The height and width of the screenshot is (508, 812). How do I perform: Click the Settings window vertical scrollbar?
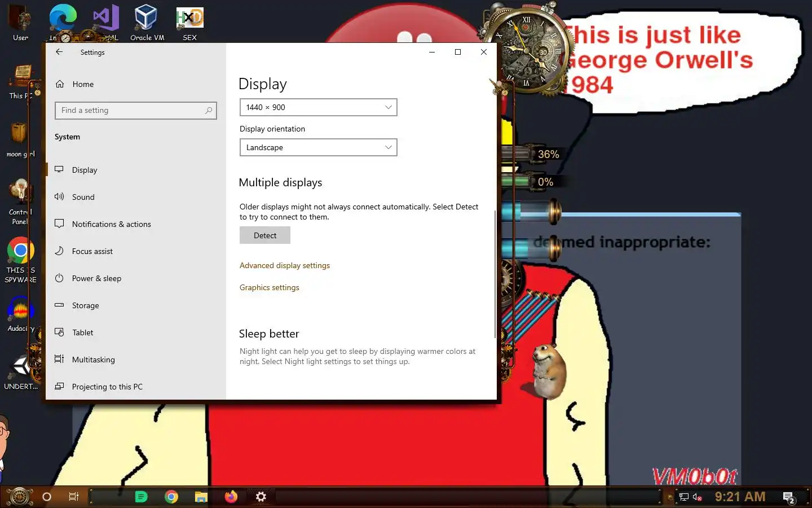(x=495, y=274)
